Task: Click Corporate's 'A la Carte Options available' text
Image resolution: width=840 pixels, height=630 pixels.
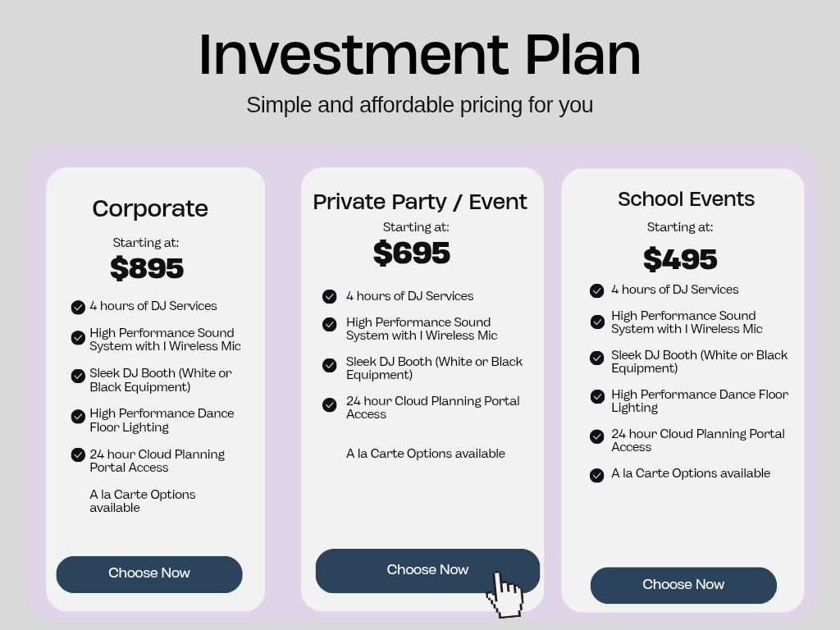Action: pyautogui.click(x=143, y=500)
